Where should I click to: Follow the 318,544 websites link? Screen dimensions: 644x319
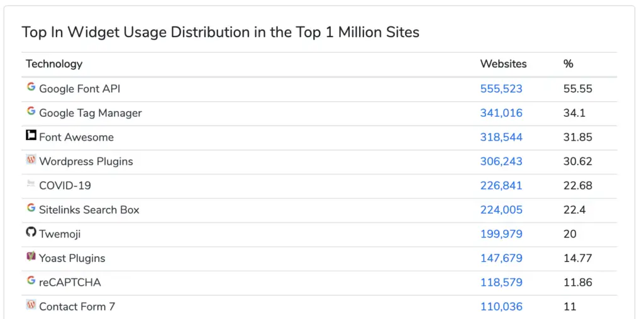(501, 137)
